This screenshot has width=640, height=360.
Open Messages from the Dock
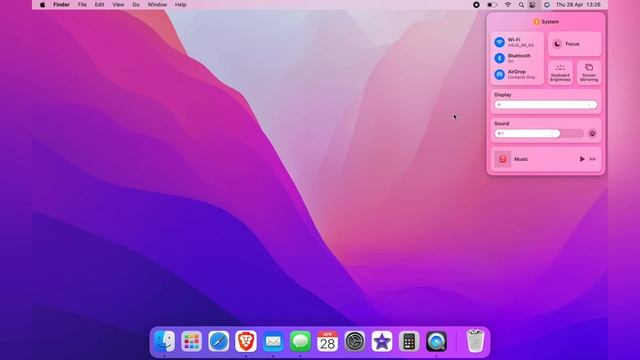(x=300, y=341)
